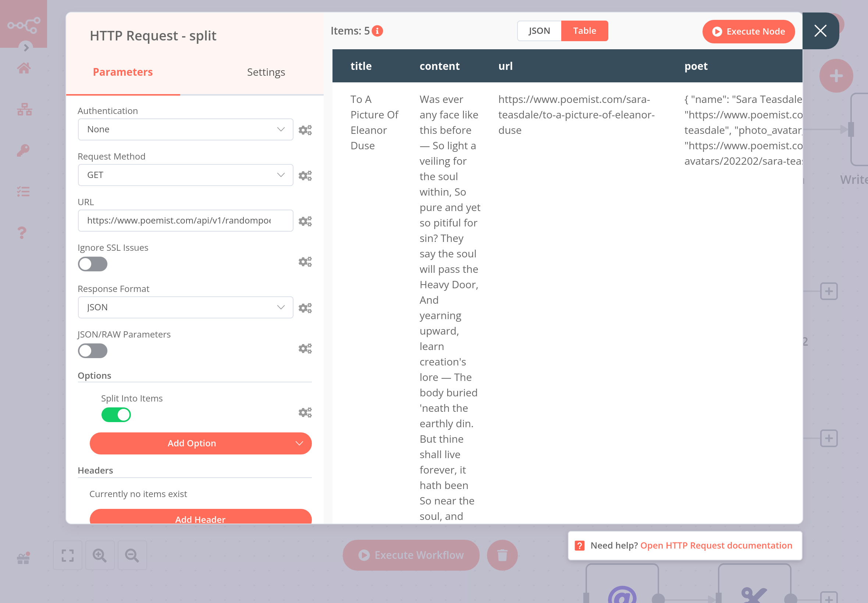868x603 pixels.
Task: Click gears icon beside JSON/RAW Parameters toggle
Action: [x=305, y=348]
